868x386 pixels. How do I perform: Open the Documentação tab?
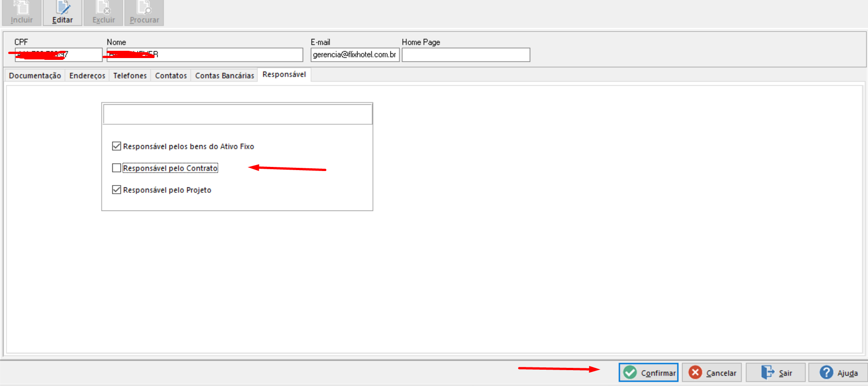(35, 76)
